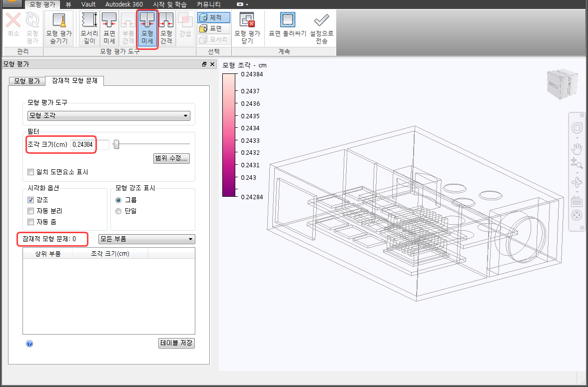The image size is (588, 387).
Task: Click the 잠재적 모형 문제: 0 label
Action: click(49, 239)
